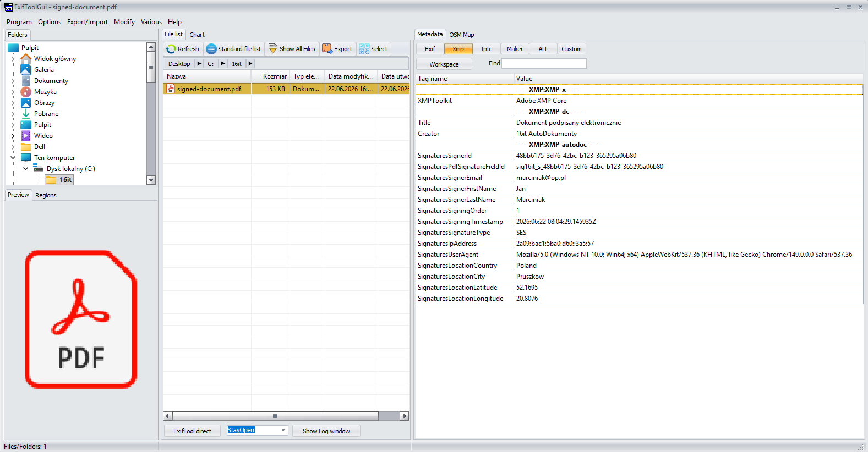Click the Dell folder icon

26,147
